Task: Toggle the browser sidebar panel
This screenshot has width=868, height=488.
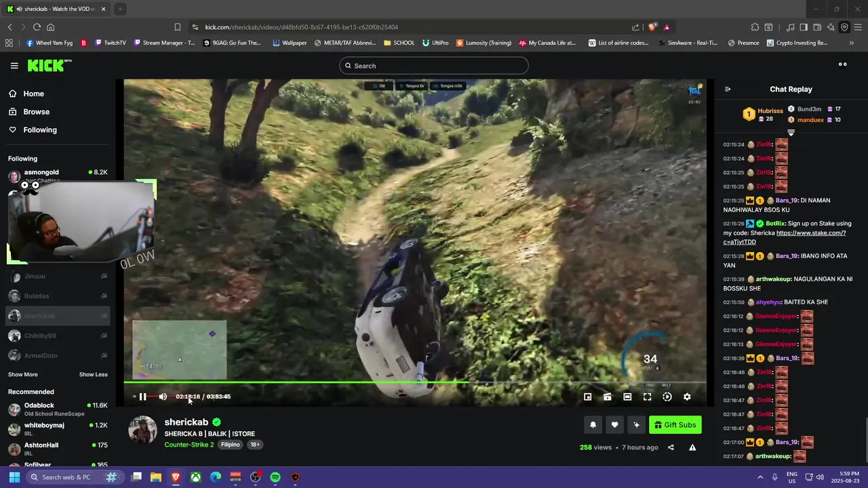Action: (x=804, y=27)
